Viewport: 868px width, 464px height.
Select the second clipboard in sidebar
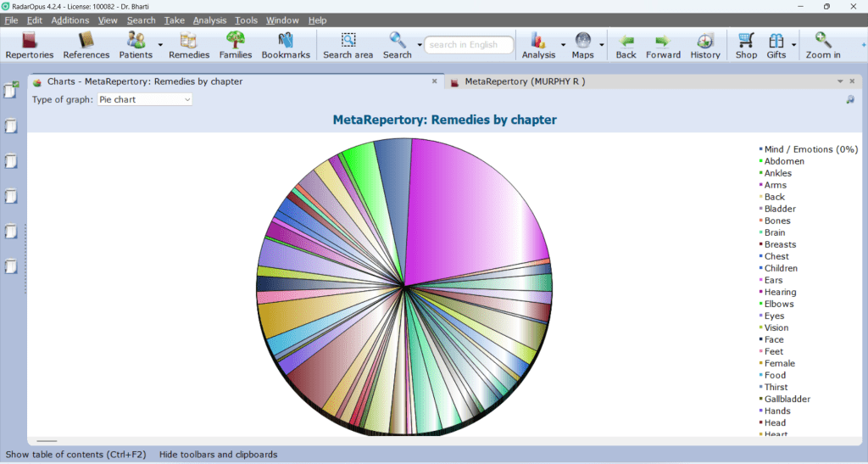[11, 126]
